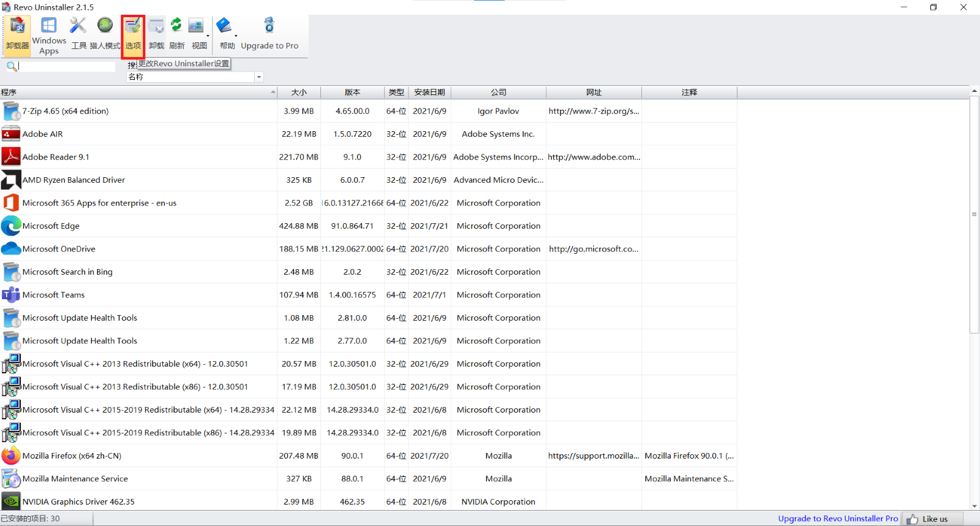980x526 pixels.
Task: Sort by the 安装日期 install date column
Action: [429, 93]
